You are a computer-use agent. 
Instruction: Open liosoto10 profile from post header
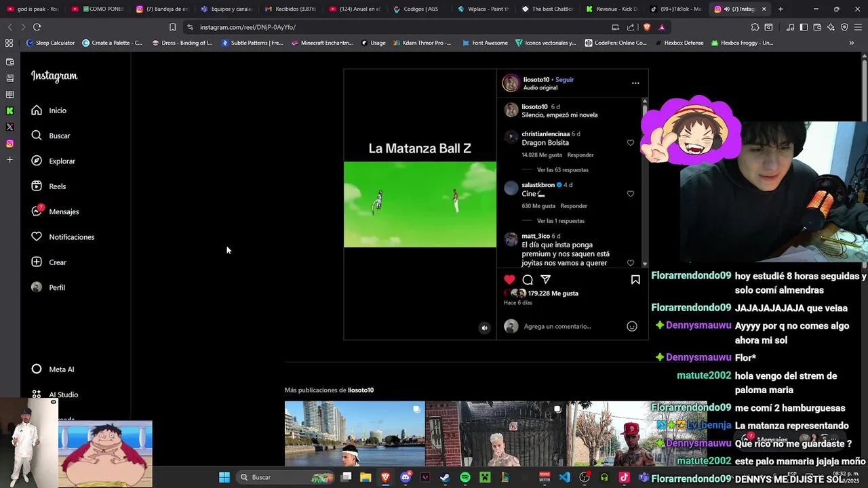pos(536,79)
